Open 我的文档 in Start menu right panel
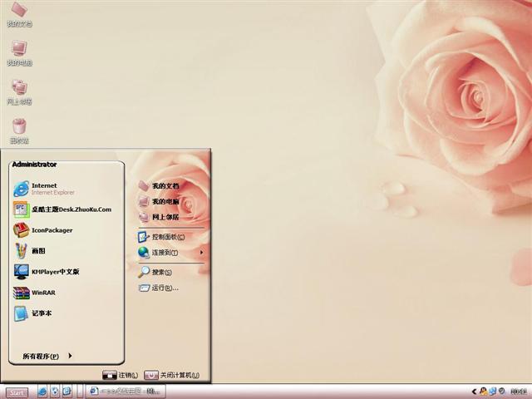 point(164,186)
